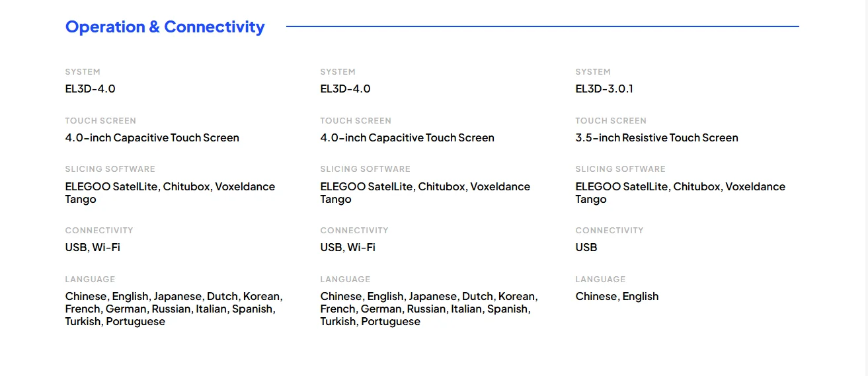This screenshot has height=376, width=868.
Task: Click the USB-only connectivity value
Action: coord(586,247)
